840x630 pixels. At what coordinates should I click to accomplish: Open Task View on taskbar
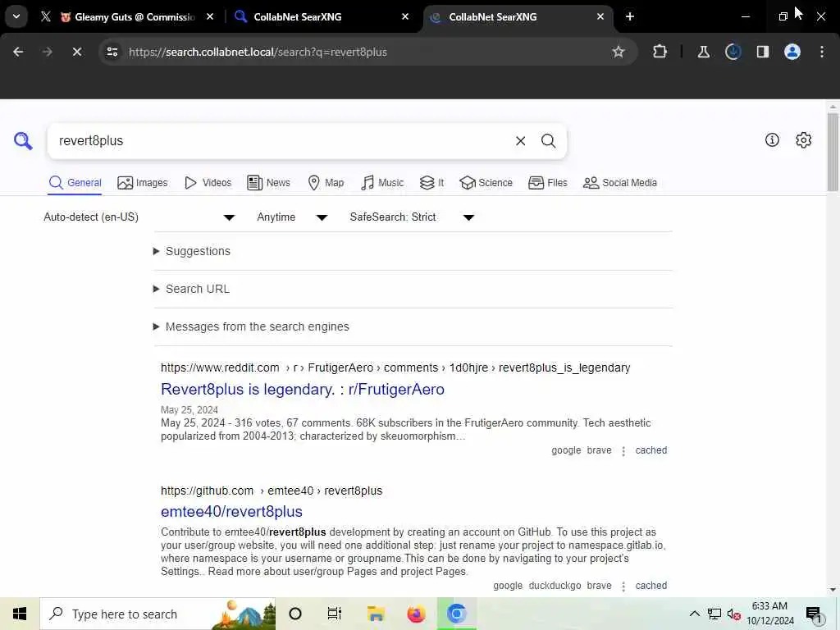click(x=335, y=614)
